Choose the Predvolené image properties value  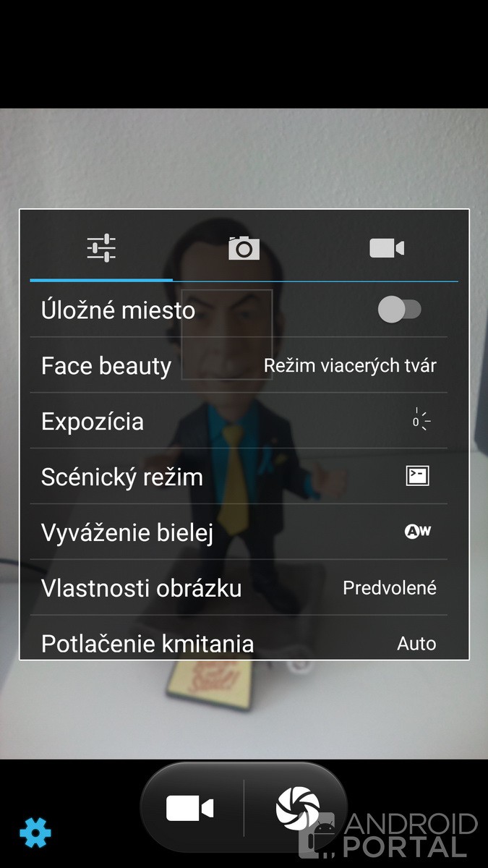(x=389, y=587)
